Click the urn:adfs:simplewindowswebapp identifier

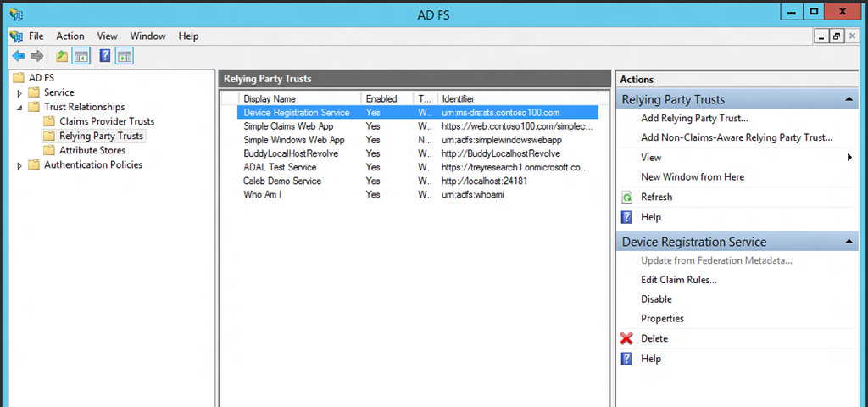pos(502,140)
